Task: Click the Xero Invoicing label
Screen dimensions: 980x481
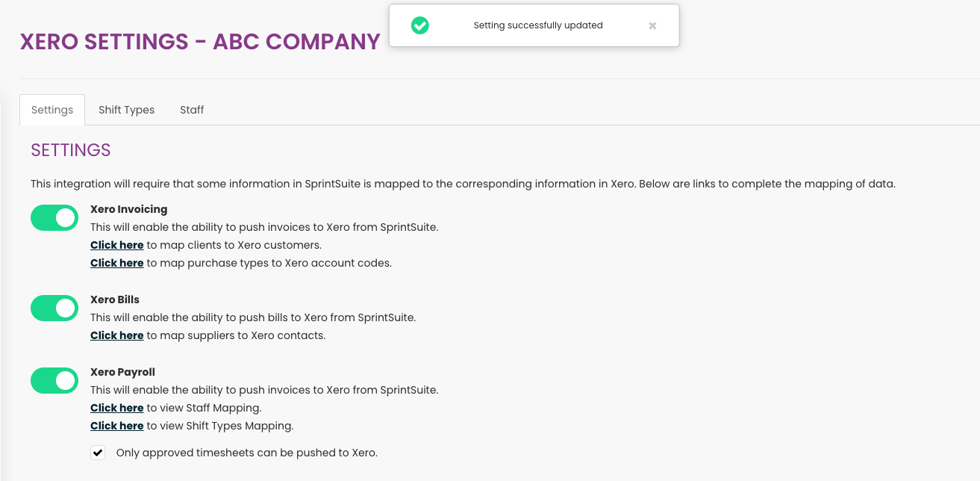Action: (x=129, y=209)
